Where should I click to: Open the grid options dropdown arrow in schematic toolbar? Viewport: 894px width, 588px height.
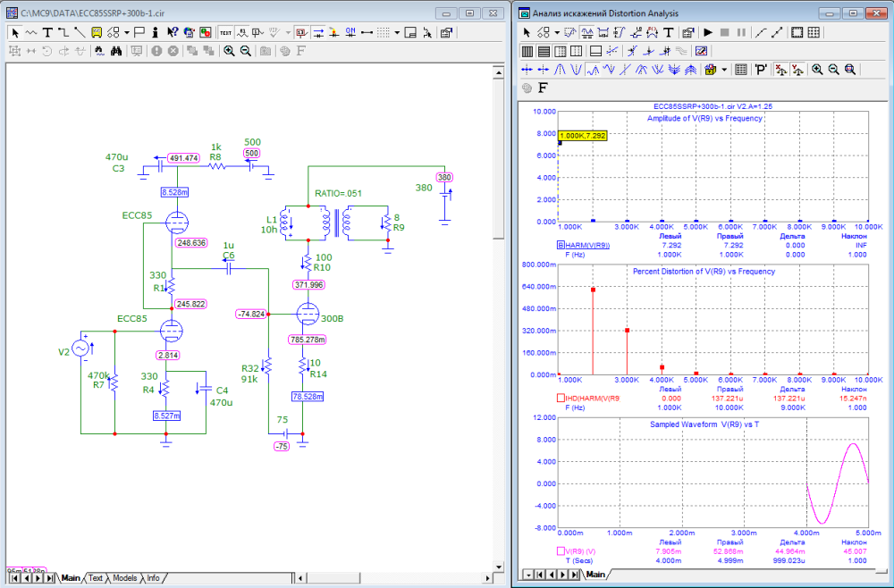[397, 31]
